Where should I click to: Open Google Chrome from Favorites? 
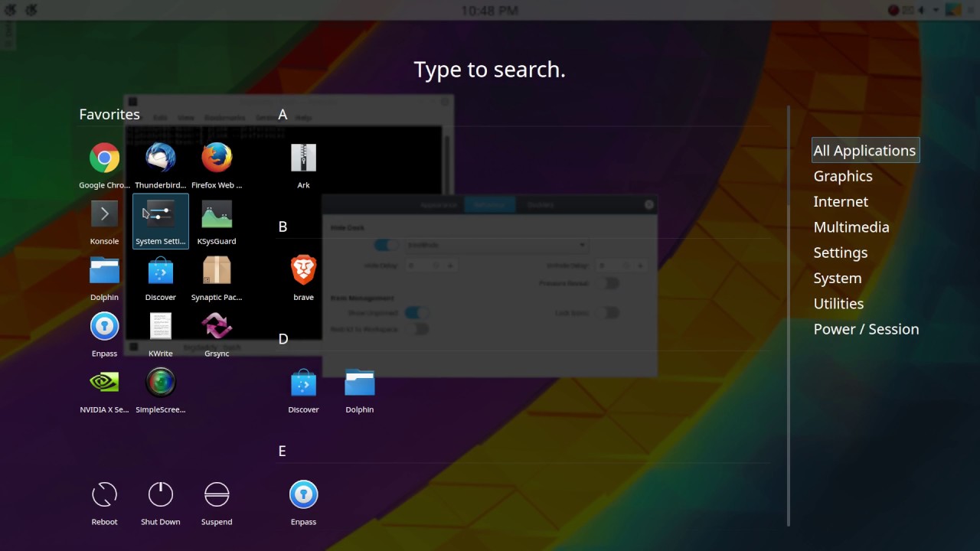[104, 165]
